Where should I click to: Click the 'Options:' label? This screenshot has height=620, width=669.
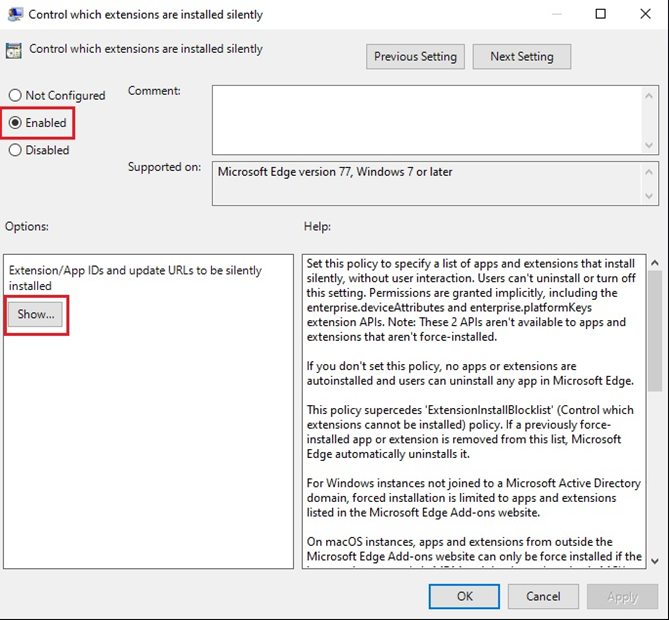pos(26,226)
